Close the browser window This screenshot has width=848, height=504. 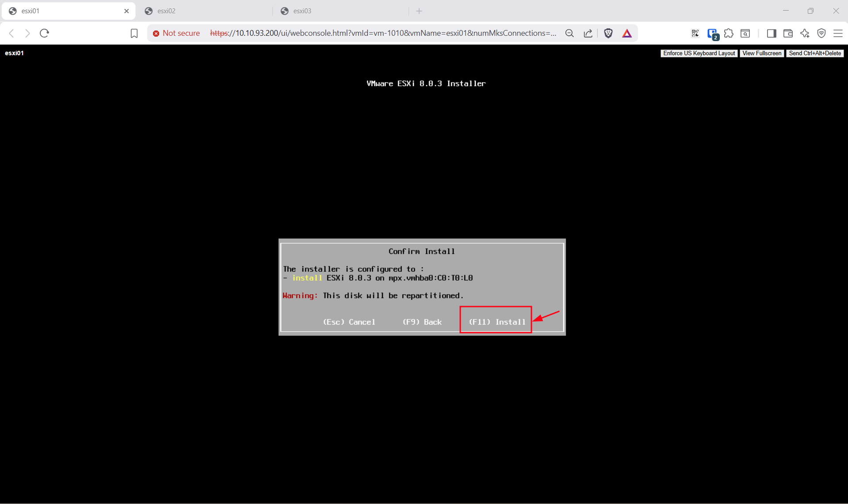click(x=836, y=11)
